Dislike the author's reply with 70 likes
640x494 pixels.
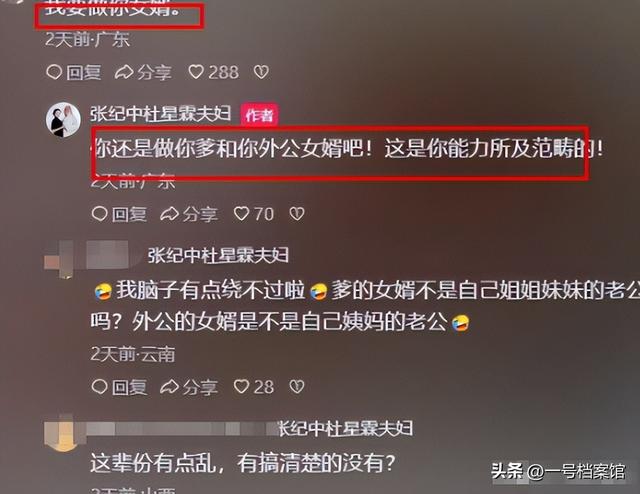click(x=297, y=214)
